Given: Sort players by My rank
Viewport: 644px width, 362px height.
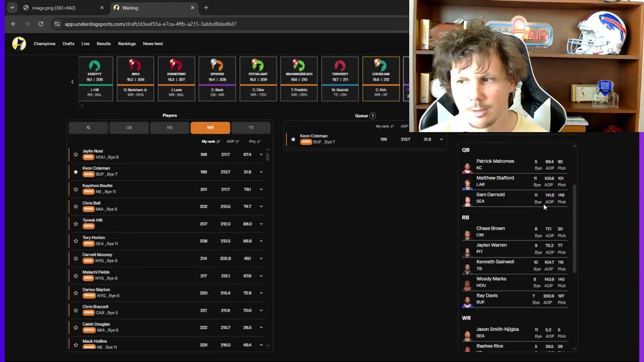Looking at the screenshot, I should [210, 142].
